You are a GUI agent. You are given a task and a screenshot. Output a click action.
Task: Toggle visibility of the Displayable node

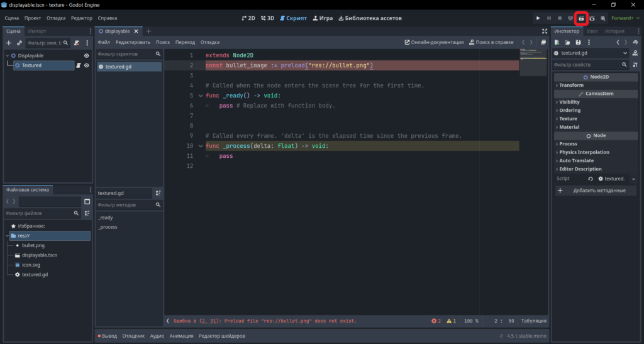(86, 55)
